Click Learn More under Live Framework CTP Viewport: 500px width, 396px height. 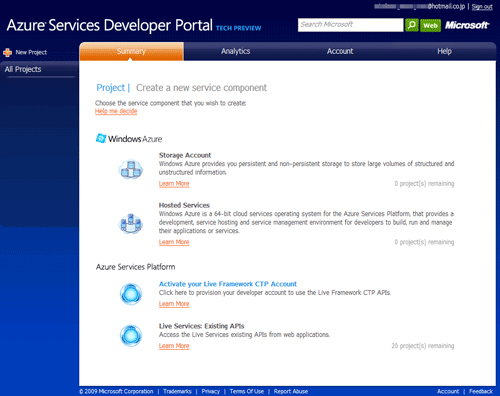[174, 304]
